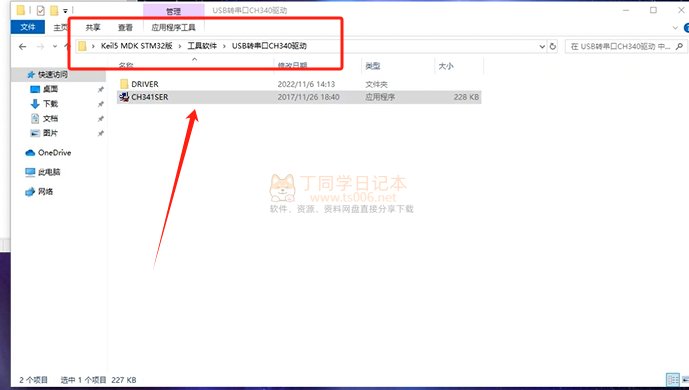
Task: Sort by 大小 column header
Action: 446,66
